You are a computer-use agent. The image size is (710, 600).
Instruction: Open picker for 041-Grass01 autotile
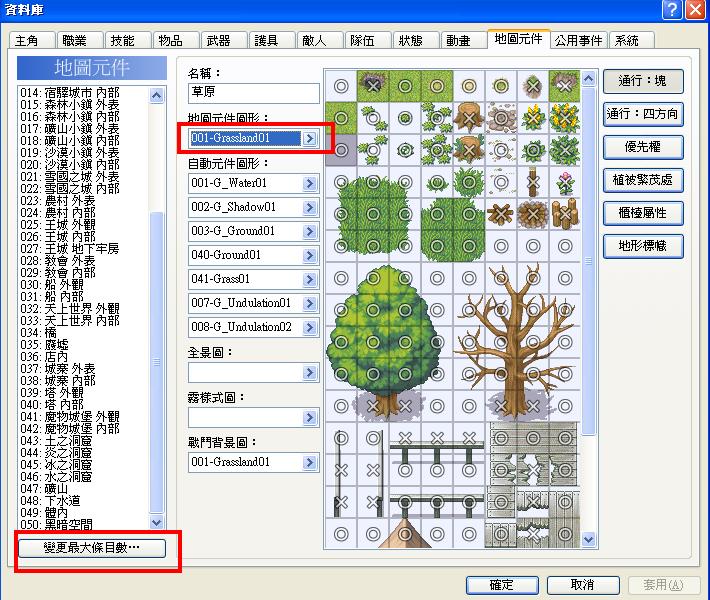[x=310, y=279]
